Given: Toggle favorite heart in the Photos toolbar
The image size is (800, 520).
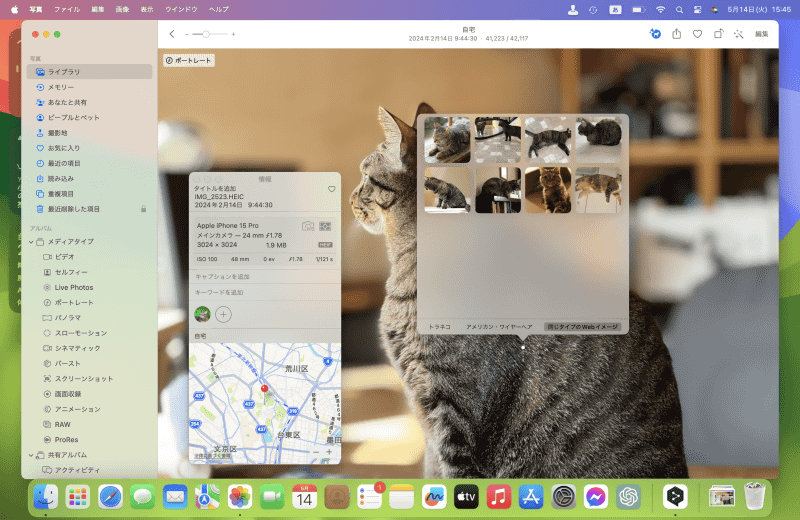Looking at the screenshot, I should (x=697, y=34).
